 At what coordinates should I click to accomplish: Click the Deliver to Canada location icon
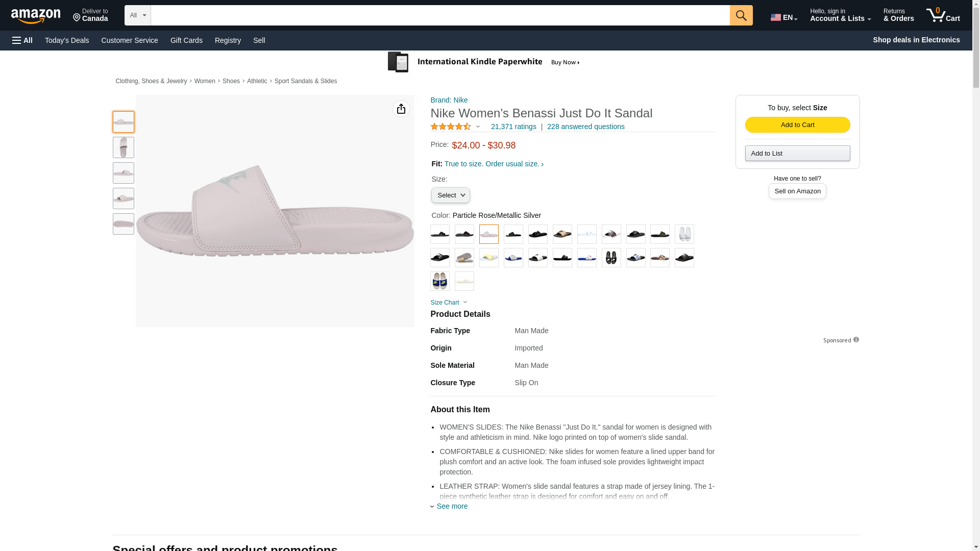pos(77,18)
